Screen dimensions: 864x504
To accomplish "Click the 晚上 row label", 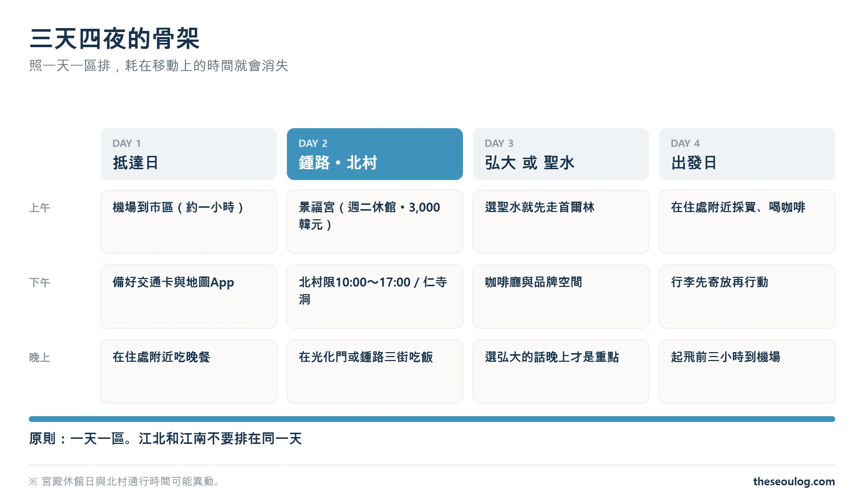I will [40, 357].
